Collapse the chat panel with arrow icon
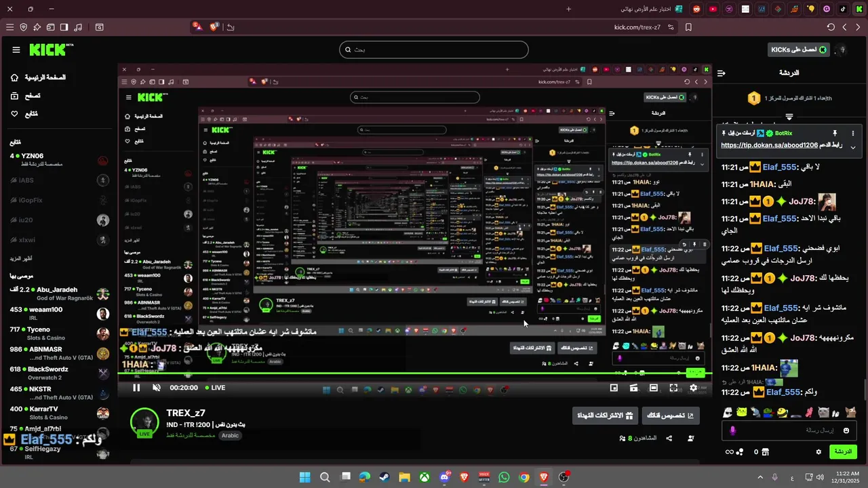This screenshot has width=868, height=488. click(722, 73)
